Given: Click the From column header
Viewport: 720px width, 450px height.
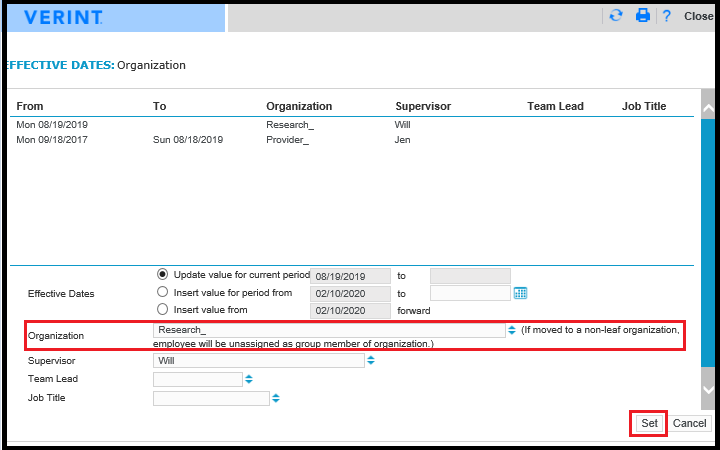Looking at the screenshot, I should click(x=30, y=106).
